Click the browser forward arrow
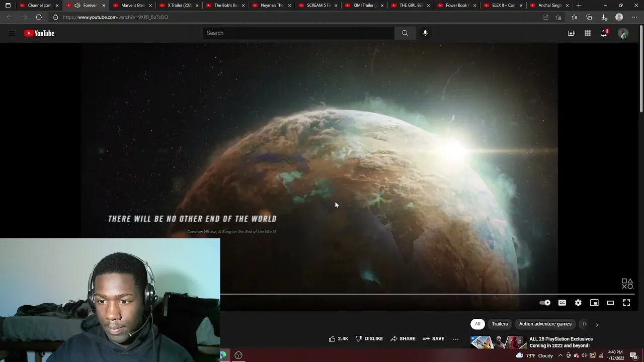644x362 pixels. (24, 17)
